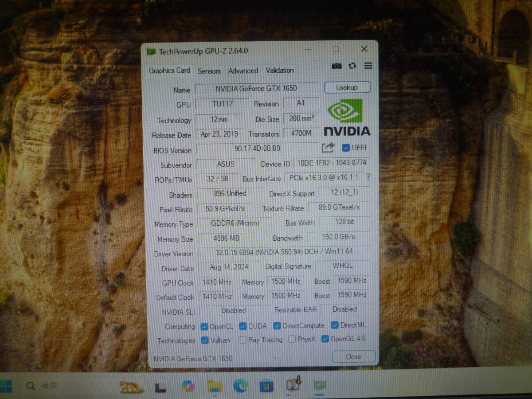This screenshot has height=399, width=532.
Task: Click the Device ID value 10DE 1F82
Action: click(331, 163)
